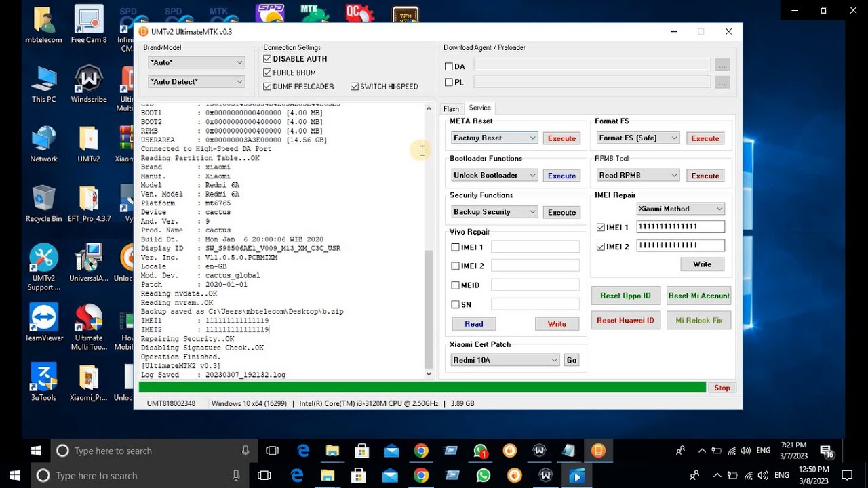Screen dimensions: 868x488
Task: Click the Windows Start button of the bottom taskbar
Action: [x=15, y=476]
